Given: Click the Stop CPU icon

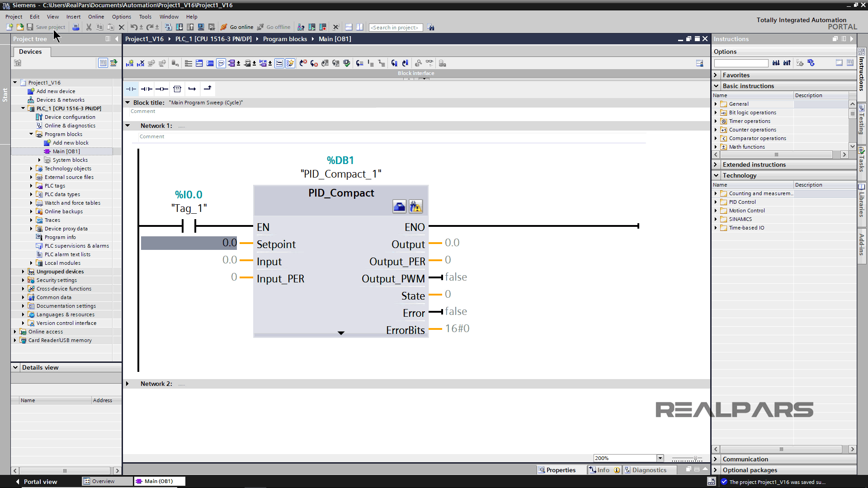Looking at the screenshot, I should (x=322, y=27).
